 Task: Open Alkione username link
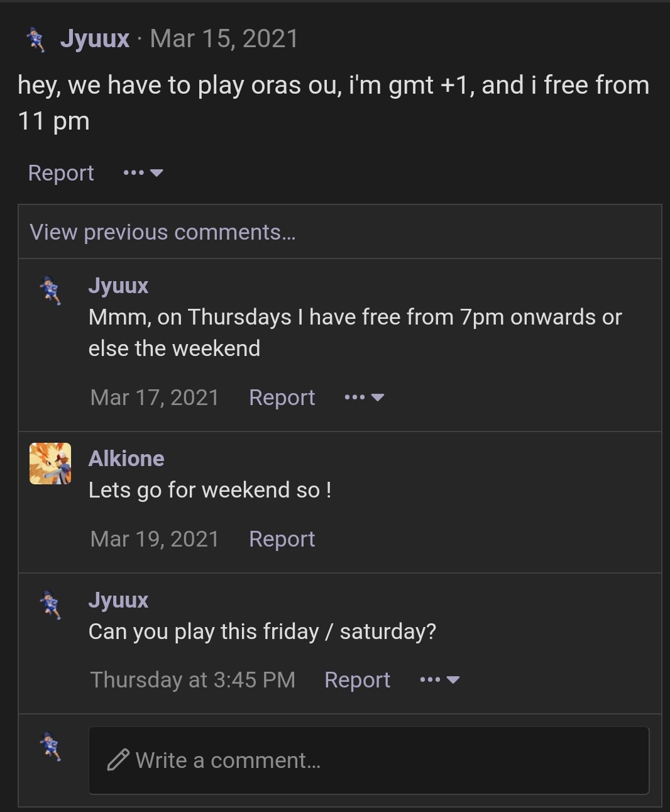[x=126, y=459]
